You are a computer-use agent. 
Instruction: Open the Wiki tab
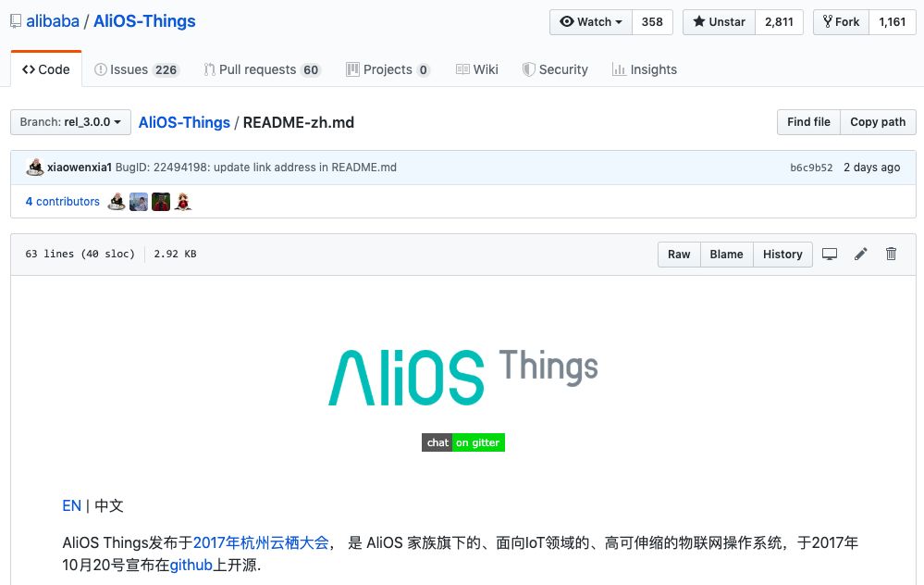pos(476,69)
